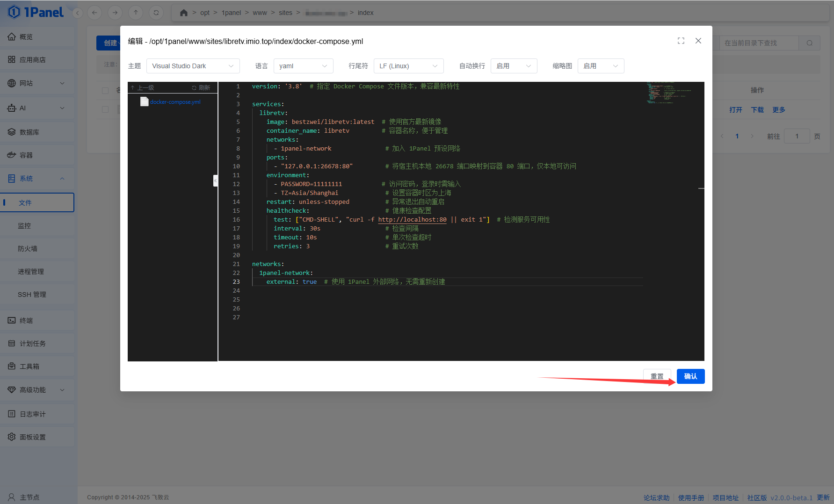Click the http://localhost:80 link in code
834x504 pixels.
(412, 220)
